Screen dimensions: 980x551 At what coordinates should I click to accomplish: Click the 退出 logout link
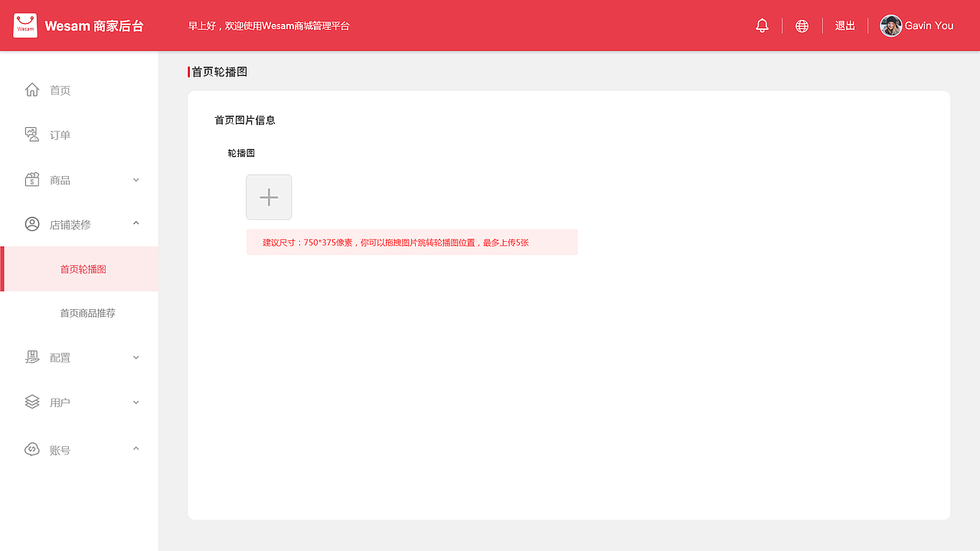pos(844,25)
